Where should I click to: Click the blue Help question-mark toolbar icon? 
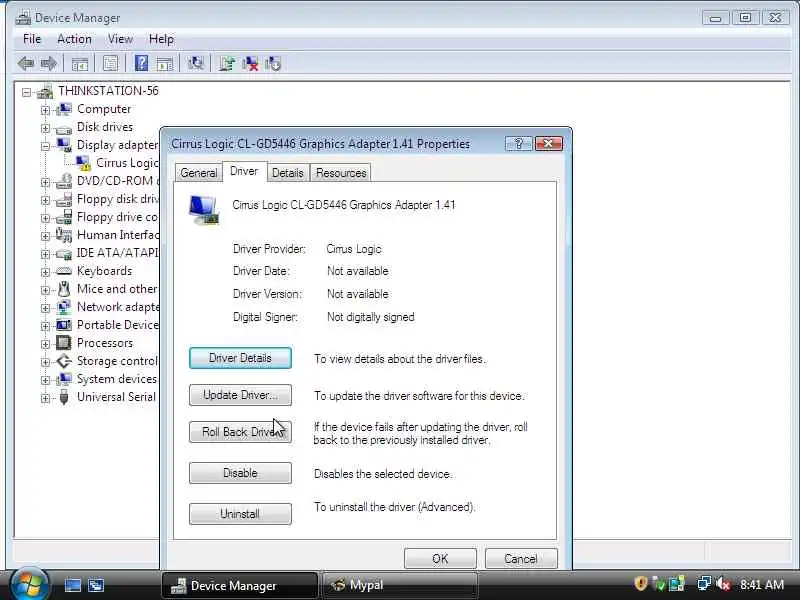(x=141, y=63)
